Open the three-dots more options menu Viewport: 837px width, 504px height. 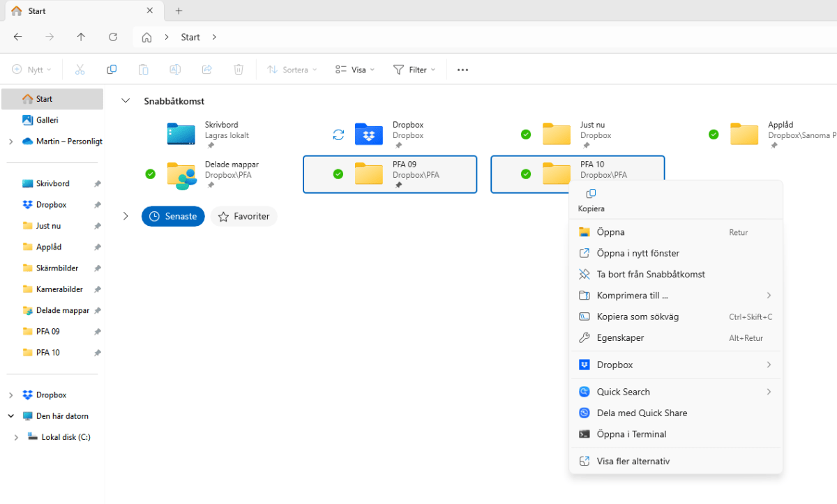pyautogui.click(x=462, y=70)
